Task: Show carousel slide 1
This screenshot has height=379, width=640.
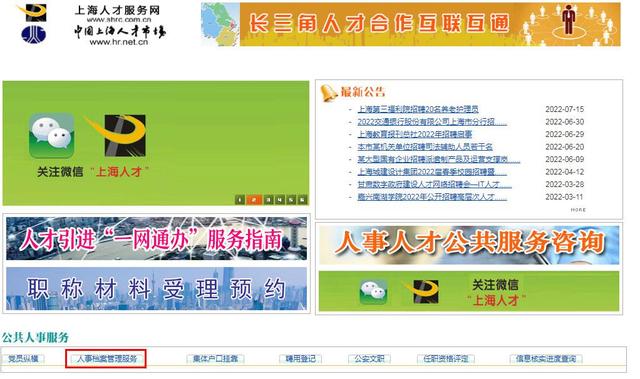Action: coord(240,199)
